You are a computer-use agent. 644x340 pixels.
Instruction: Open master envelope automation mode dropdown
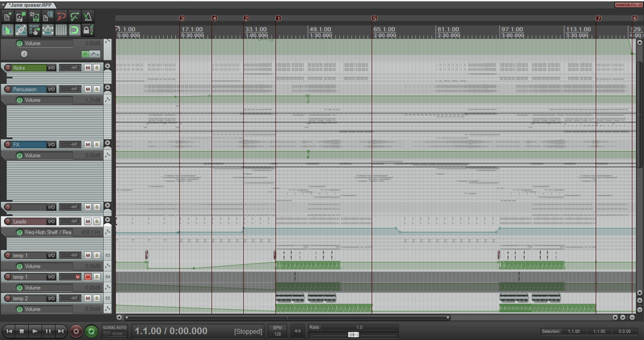95,54
